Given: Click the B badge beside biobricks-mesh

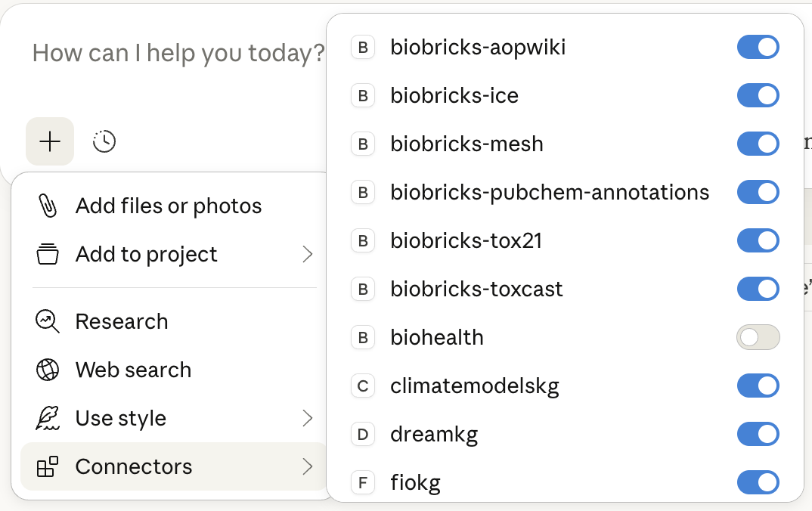Looking at the screenshot, I should 363,144.
